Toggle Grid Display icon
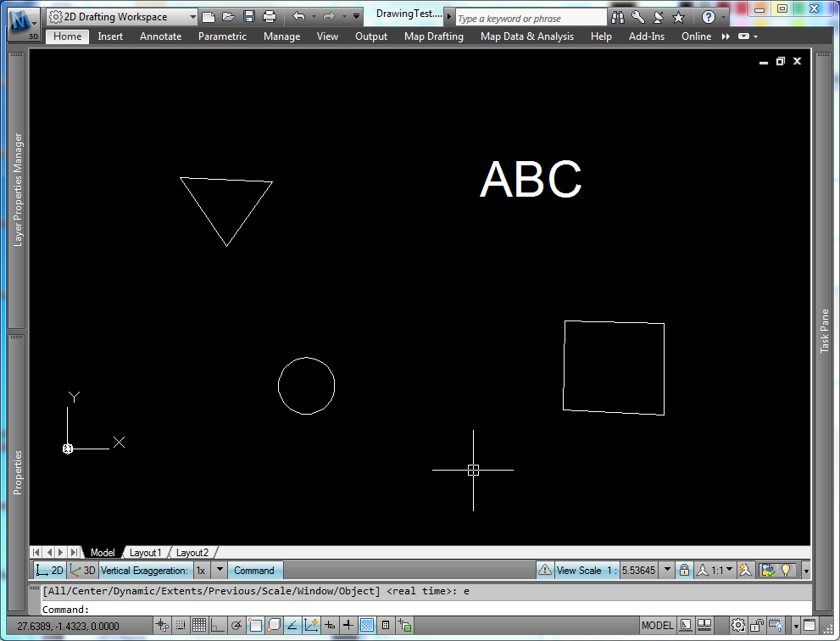The image size is (840, 641). 198,625
